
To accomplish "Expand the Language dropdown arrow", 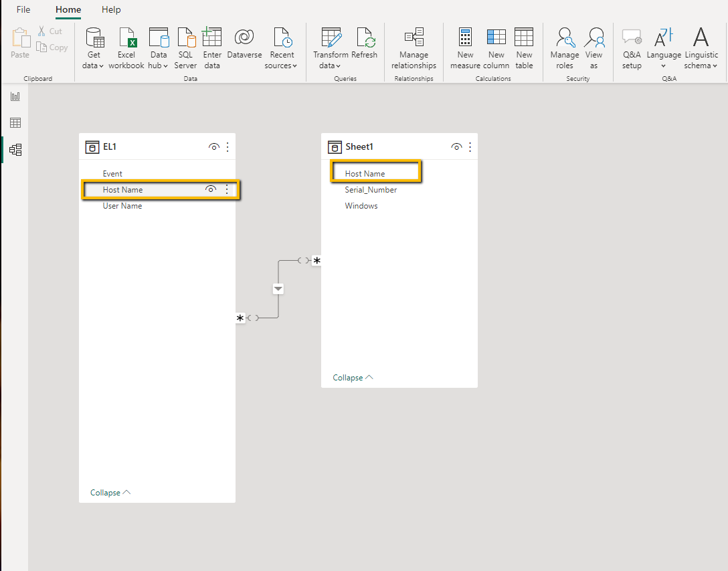I will point(664,66).
